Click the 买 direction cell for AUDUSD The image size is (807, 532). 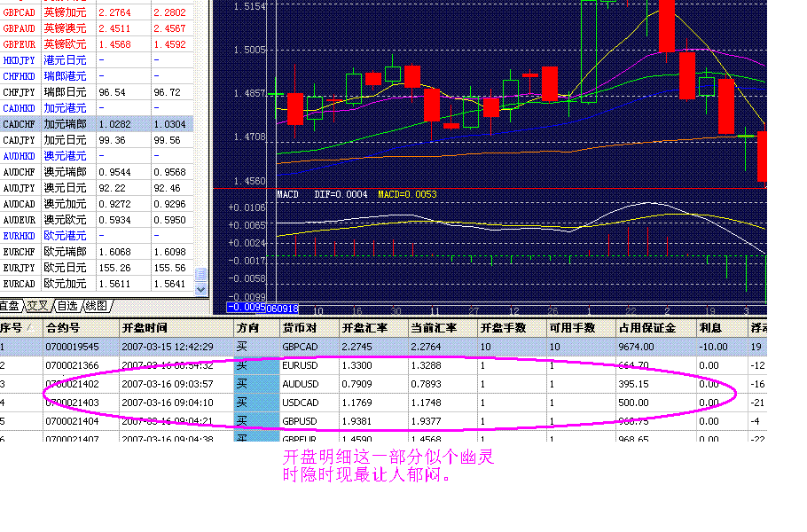(256, 384)
